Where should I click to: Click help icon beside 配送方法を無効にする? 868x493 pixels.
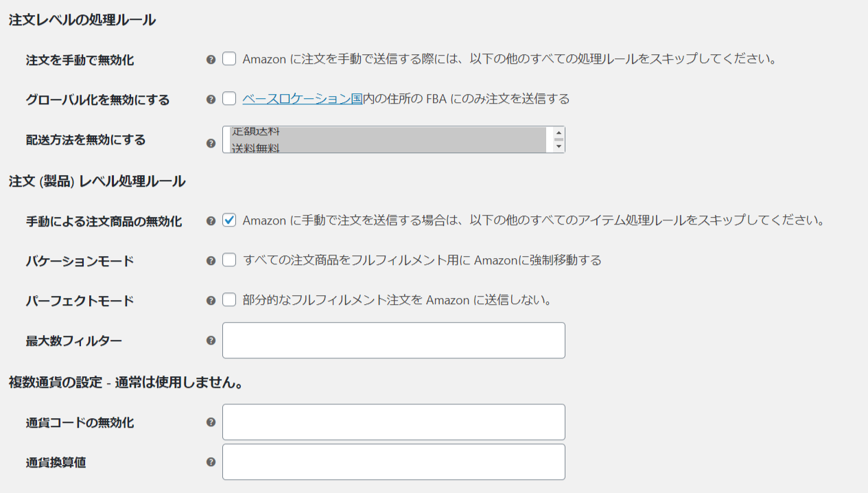[x=211, y=143]
